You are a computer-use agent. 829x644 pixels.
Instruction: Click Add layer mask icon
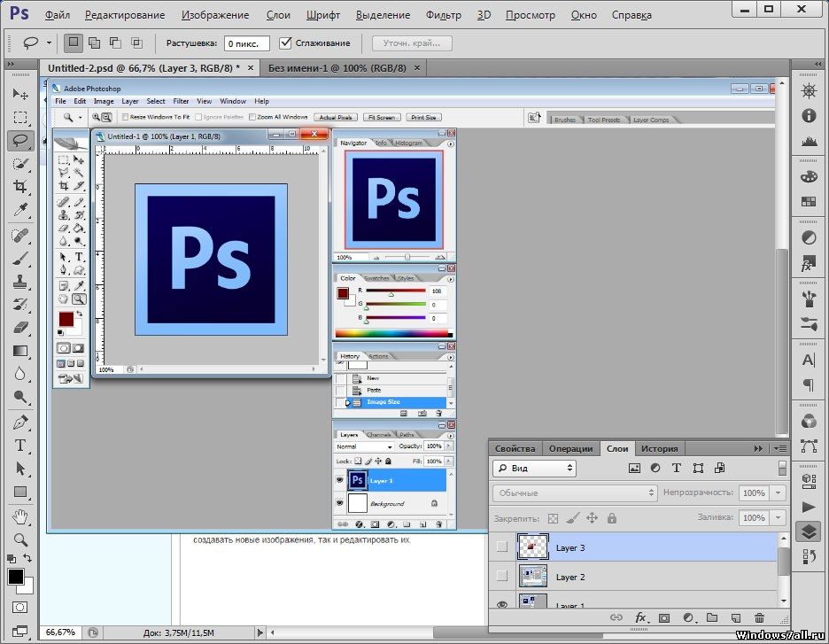[664, 617]
